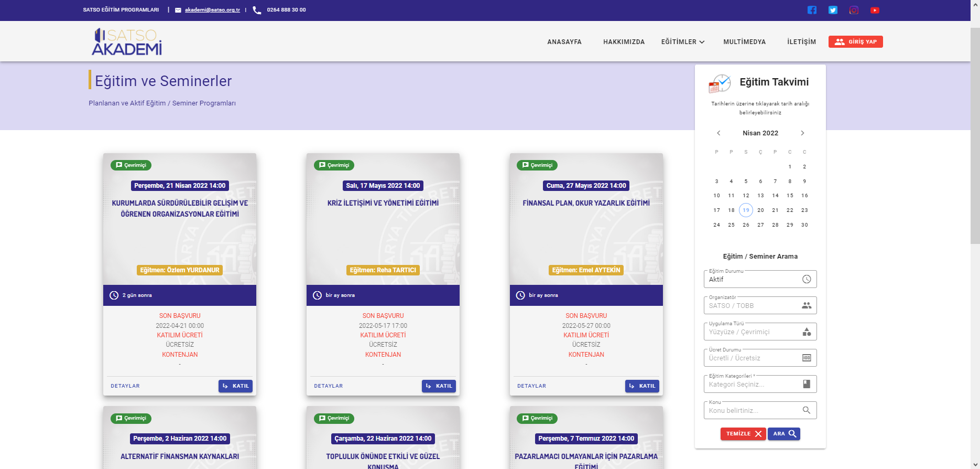
Task: Go to previous month in calendar
Action: [718, 133]
